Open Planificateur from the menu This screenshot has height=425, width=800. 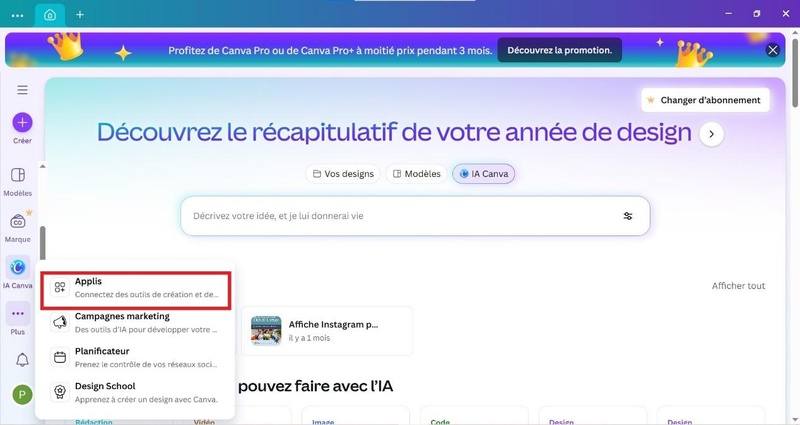click(x=135, y=358)
